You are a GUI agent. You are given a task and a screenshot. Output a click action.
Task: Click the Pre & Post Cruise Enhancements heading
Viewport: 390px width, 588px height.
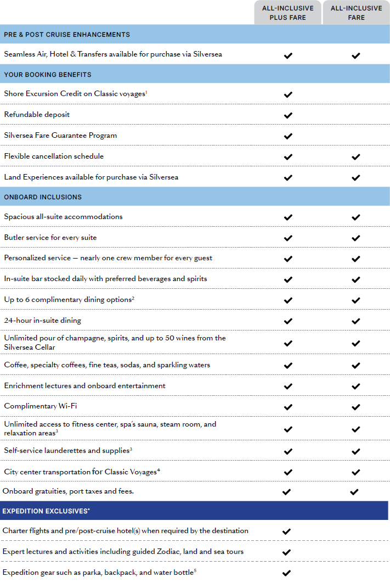click(67, 35)
